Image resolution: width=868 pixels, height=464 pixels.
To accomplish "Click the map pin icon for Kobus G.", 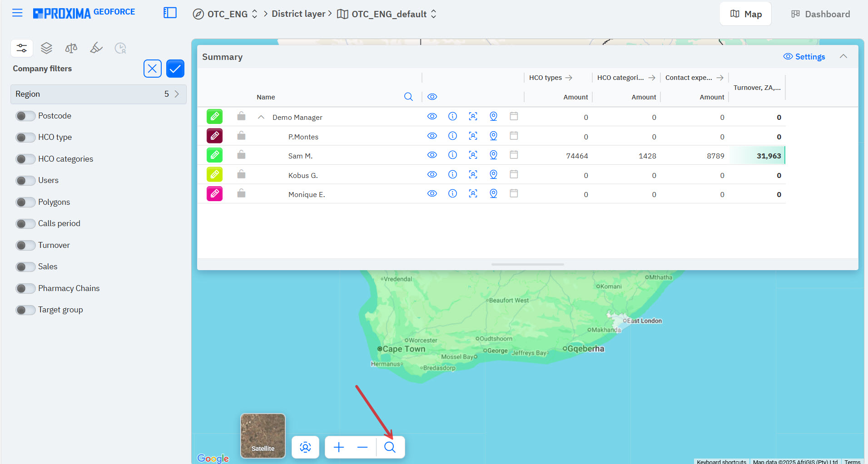I will pyautogui.click(x=493, y=175).
